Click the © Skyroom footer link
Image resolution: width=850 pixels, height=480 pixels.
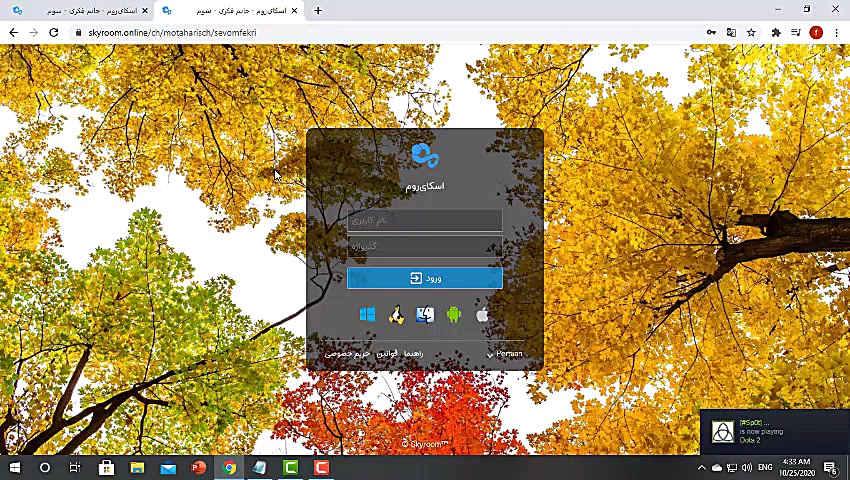425,444
